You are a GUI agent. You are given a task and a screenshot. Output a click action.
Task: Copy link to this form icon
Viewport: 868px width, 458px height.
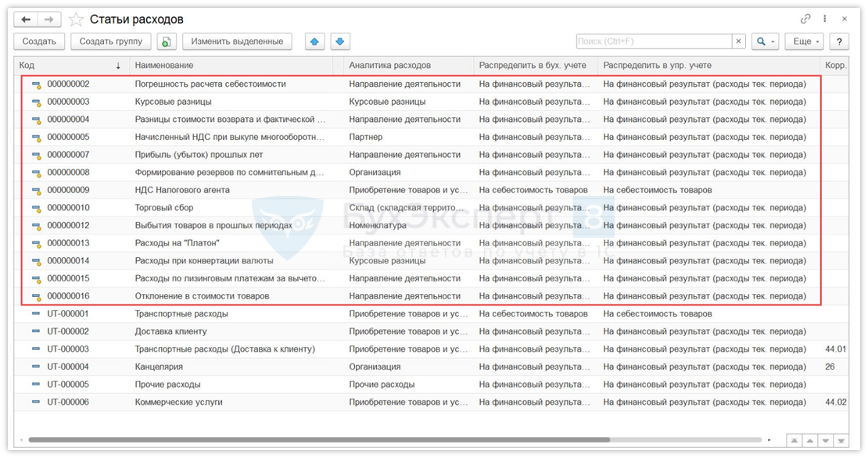(x=805, y=19)
